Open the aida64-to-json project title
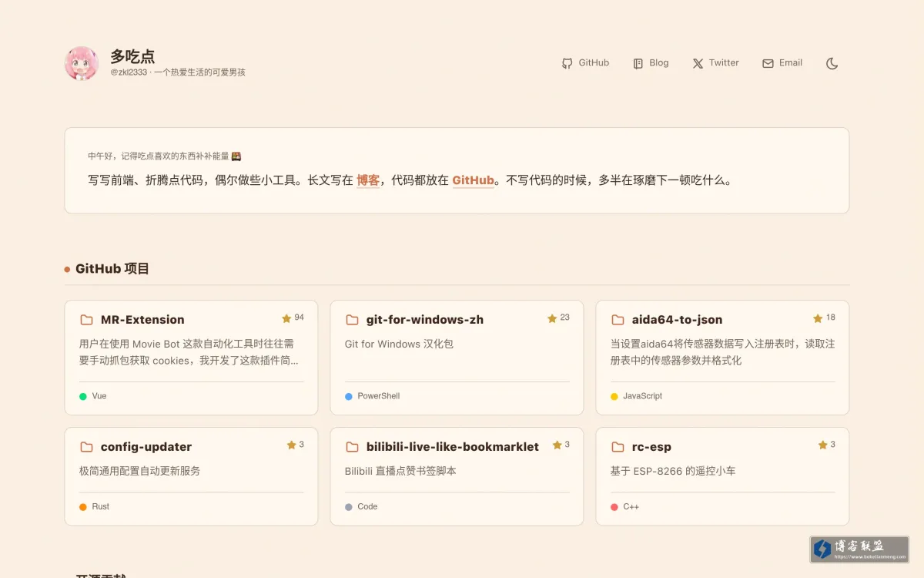 (x=677, y=320)
